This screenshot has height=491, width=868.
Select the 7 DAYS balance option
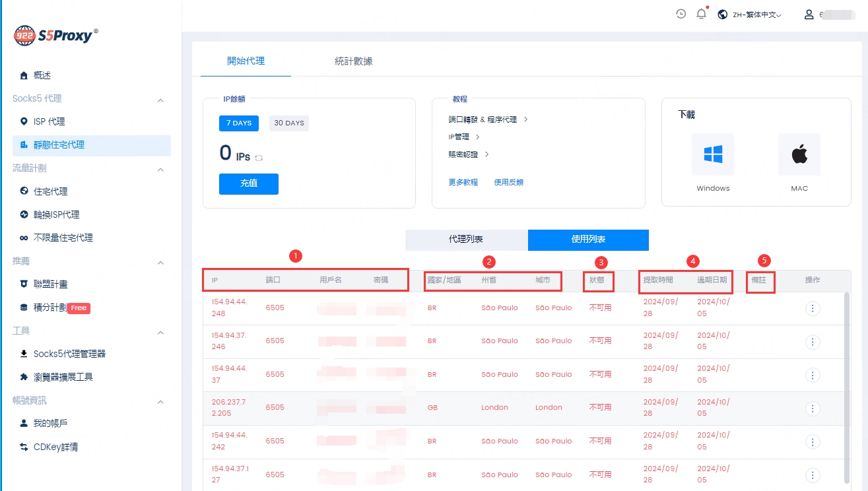click(x=238, y=123)
